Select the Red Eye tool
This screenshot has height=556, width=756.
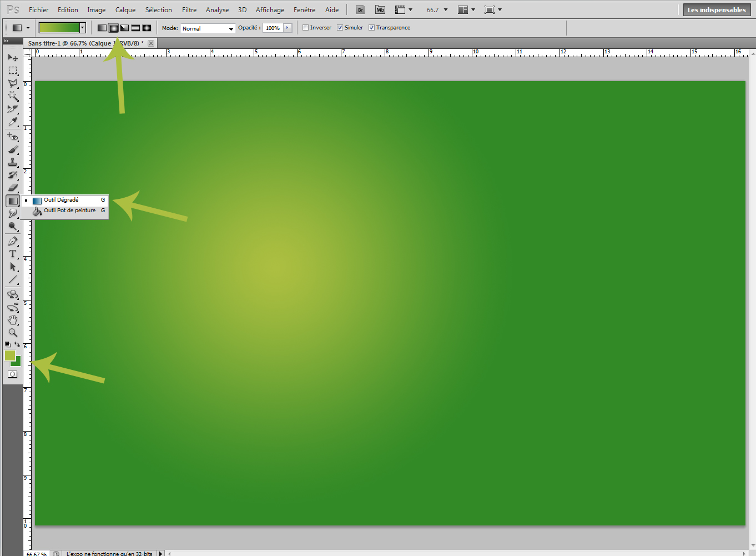pyautogui.click(x=13, y=137)
